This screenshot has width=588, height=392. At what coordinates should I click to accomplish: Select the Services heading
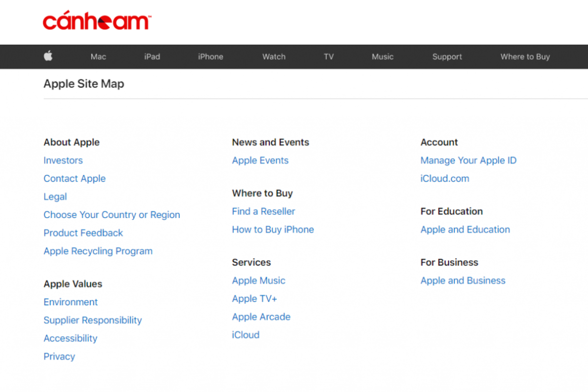click(251, 262)
